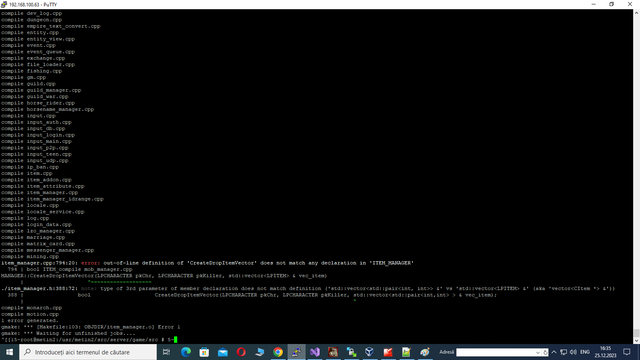Viewport: 640px width, 360px height.
Task: Click the green terminal cursor
Action: pos(176,340)
